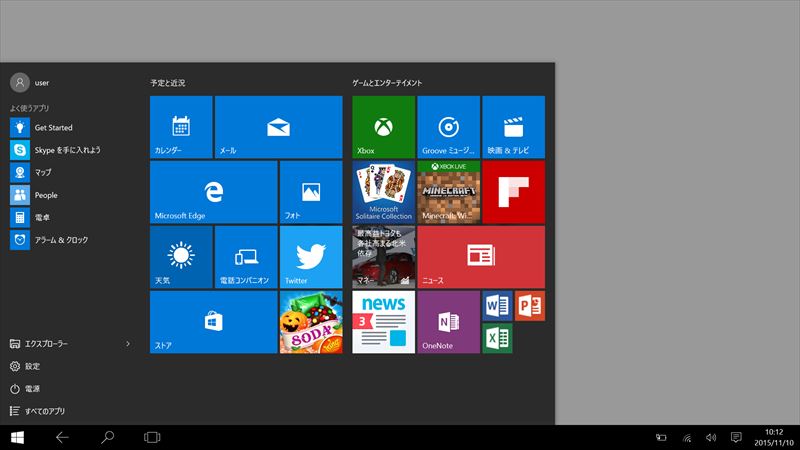The width and height of the screenshot is (800, 450).
Task: Open the Groove Music tile
Action: click(x=448, y=127)
